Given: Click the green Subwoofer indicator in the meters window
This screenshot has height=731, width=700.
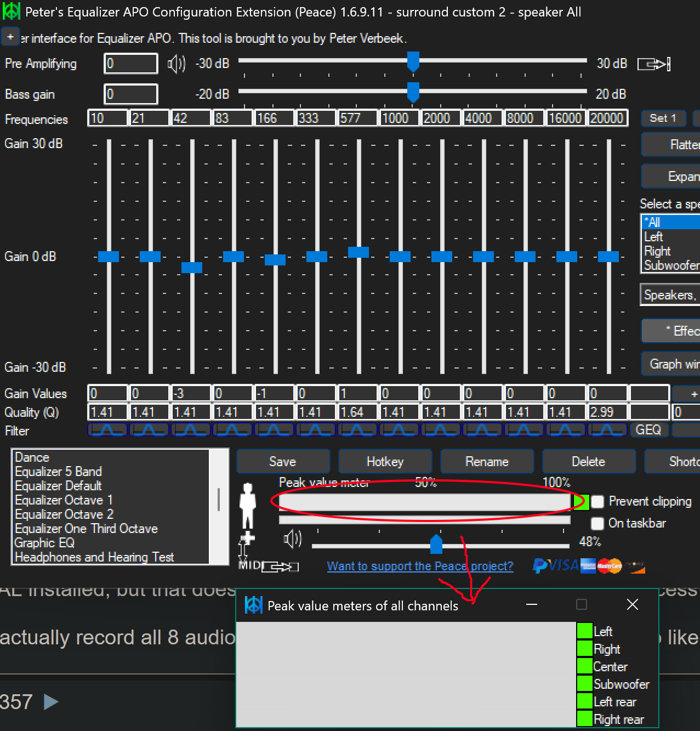Looking at the screenshot, I should (585, 683).
